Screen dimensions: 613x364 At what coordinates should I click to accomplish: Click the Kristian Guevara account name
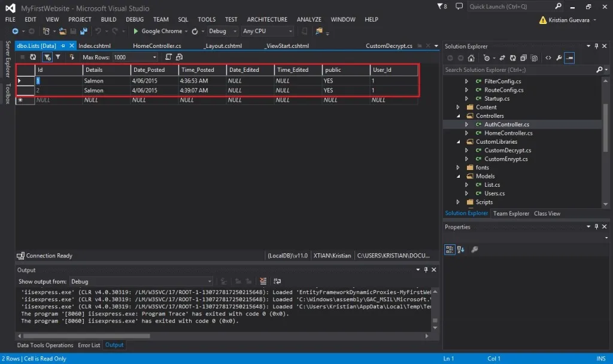pos(569,20)
